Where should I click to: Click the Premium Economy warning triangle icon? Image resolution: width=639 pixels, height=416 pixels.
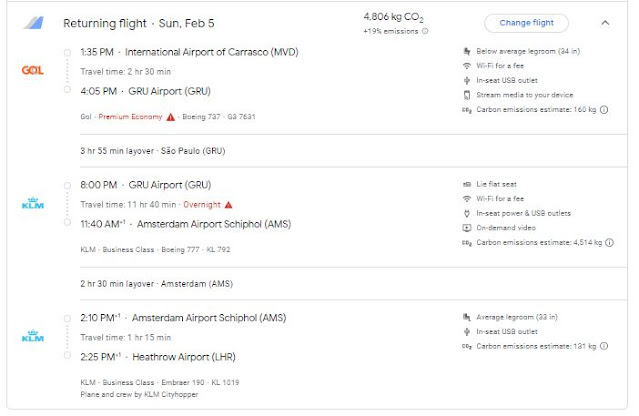171,117
